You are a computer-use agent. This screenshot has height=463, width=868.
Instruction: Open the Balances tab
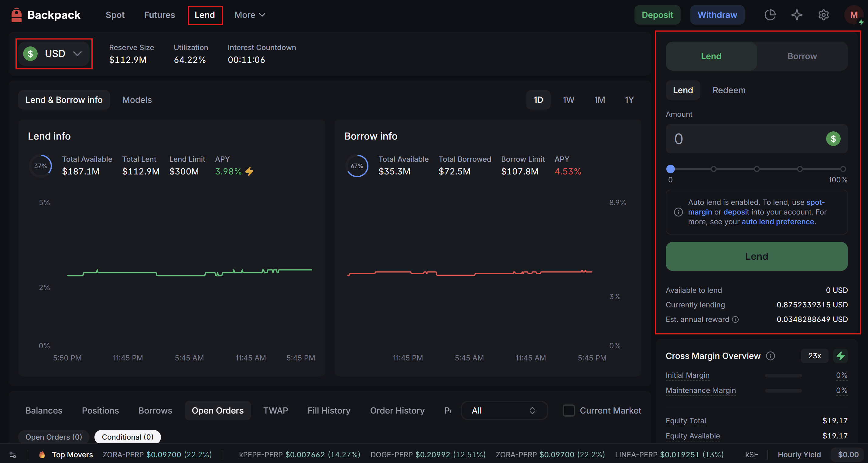pyautogui.click(x=44, y=411)
